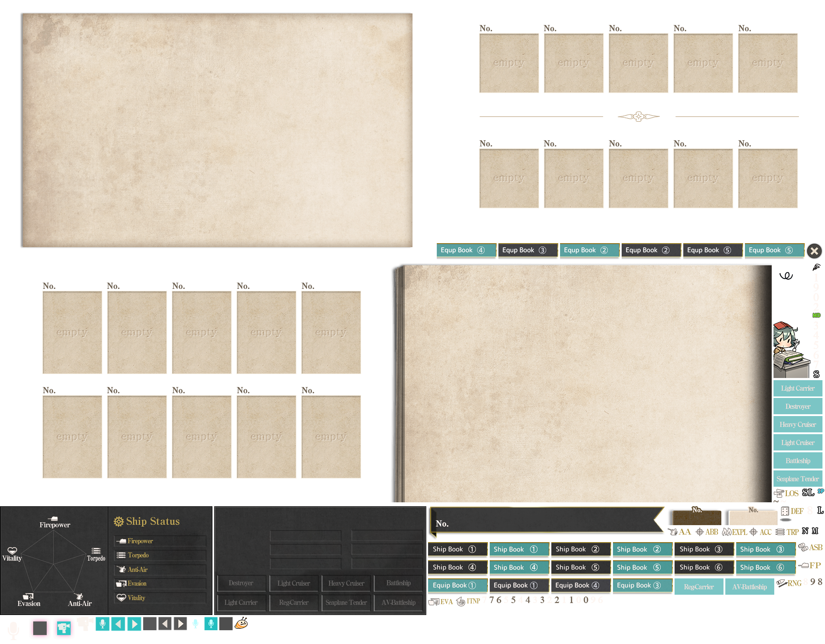Image resolution: width=825 pixels, height=644 pixels.
Task: Select the dark Destroyer filter button
Action: [241, 583]
